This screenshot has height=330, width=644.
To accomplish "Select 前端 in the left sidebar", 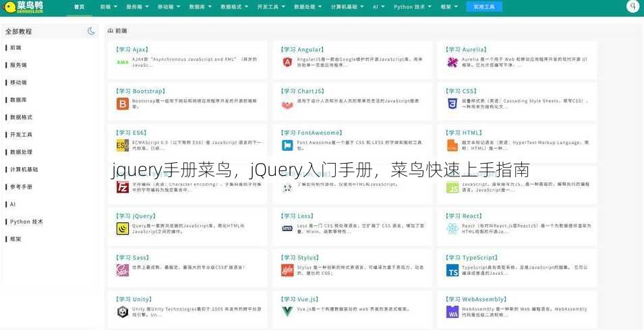I will tap(16, 48).
